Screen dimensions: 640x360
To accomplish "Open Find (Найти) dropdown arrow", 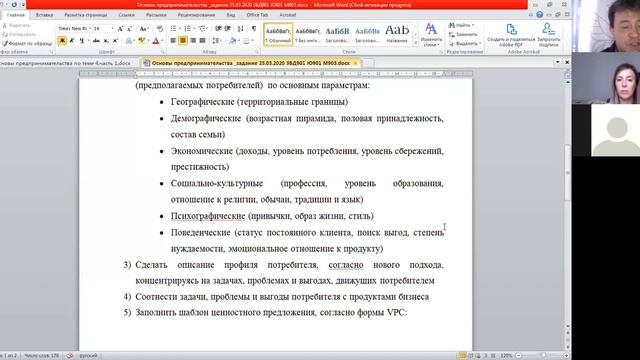I will (473, 25).
